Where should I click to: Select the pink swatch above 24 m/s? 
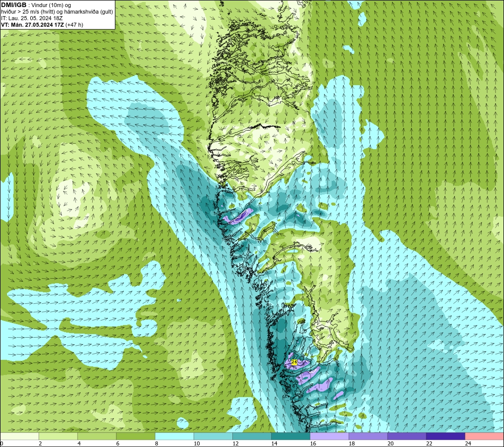(x=484, y=436)
